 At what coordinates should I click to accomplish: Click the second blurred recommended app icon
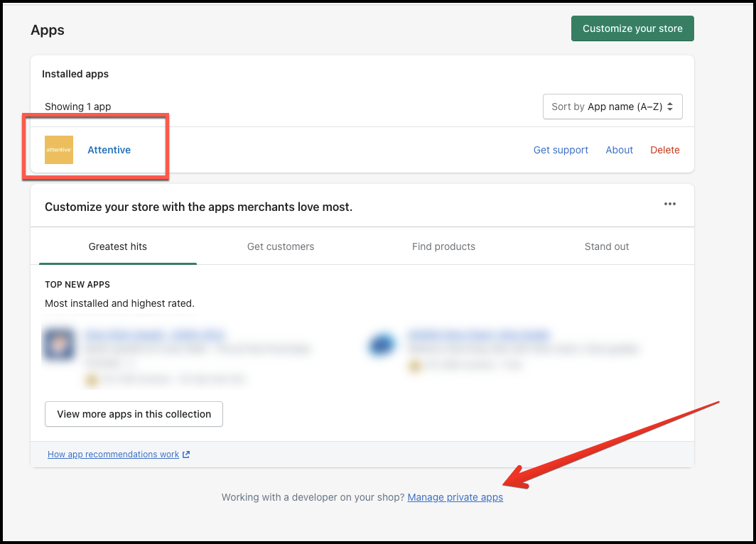pyautogui.click(x=382, y=344)
